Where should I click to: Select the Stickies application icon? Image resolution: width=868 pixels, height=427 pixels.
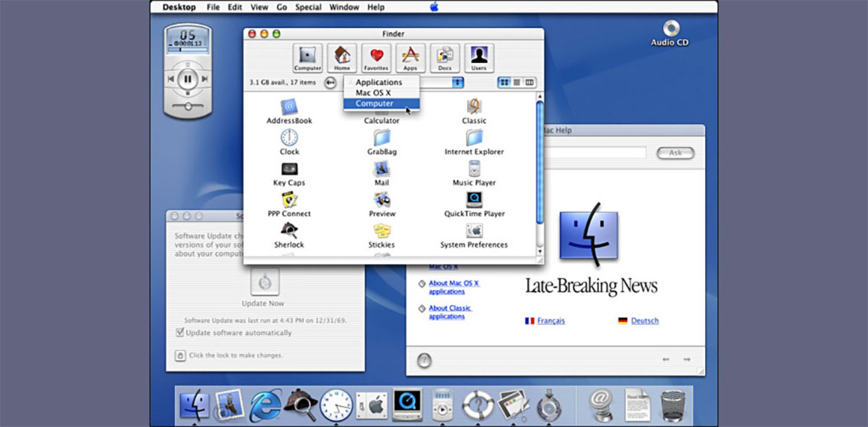point(382,231)
